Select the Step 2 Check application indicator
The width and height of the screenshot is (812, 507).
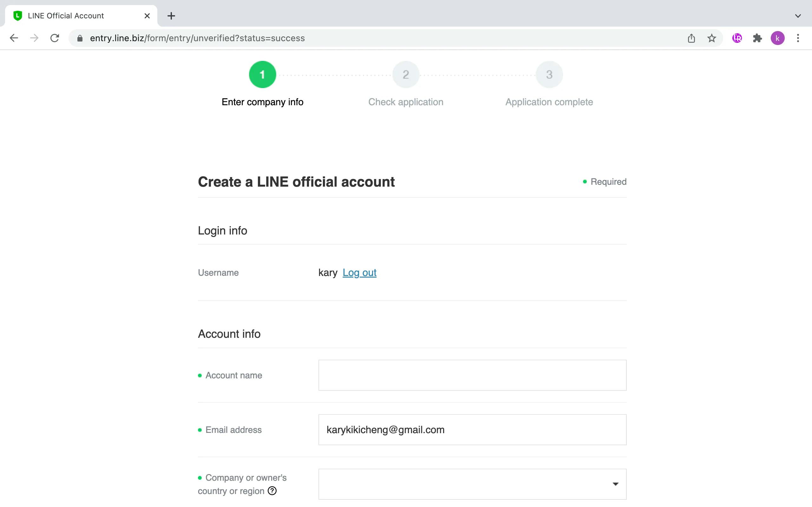click(x=406, y=74)
